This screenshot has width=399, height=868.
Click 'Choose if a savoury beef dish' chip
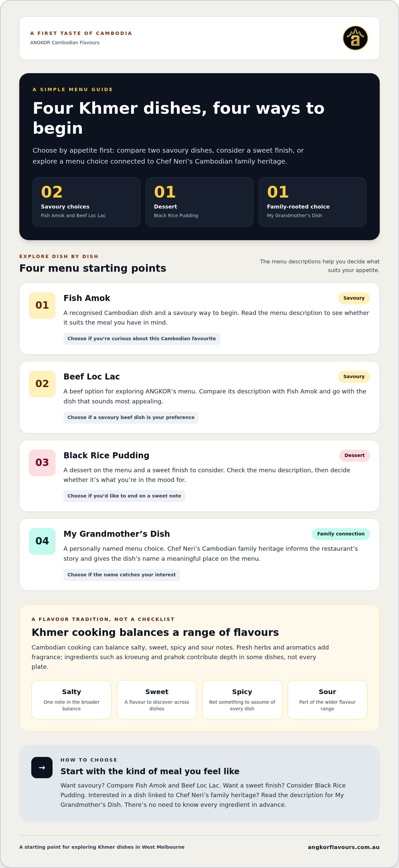[x=131, y=417]
